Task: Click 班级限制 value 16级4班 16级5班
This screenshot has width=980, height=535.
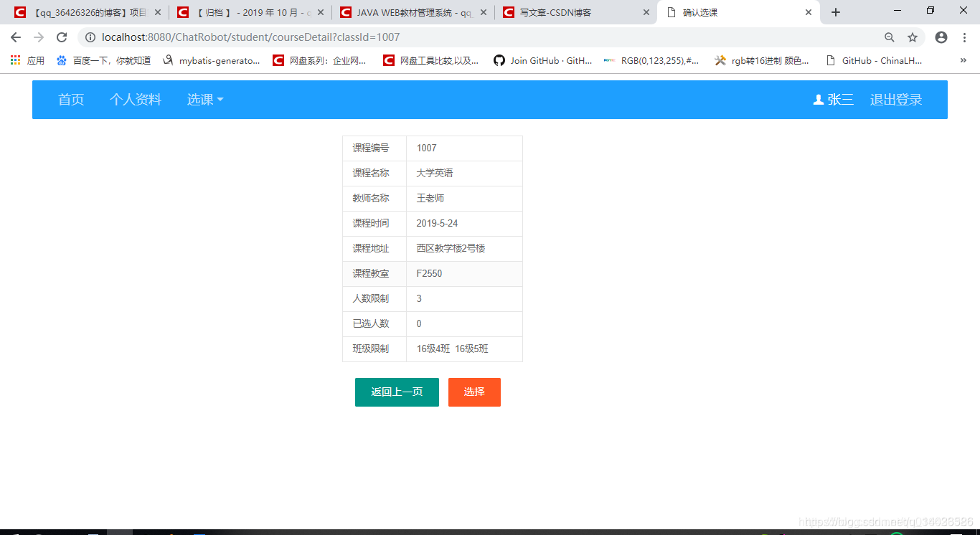Action: point(453,349)
